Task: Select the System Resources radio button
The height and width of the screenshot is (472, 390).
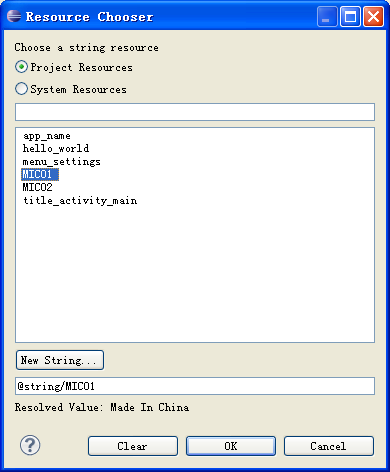Action: point(21,89)
